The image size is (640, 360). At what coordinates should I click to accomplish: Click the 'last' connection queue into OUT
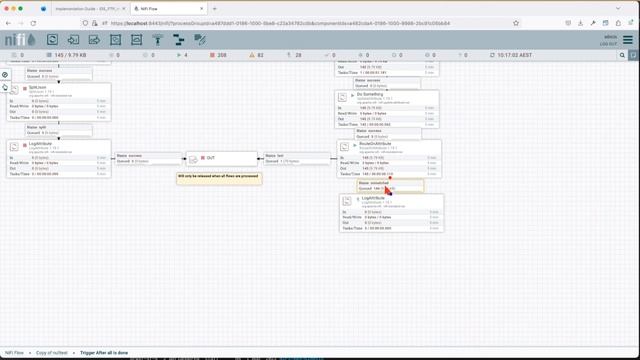tap(297, 158)
